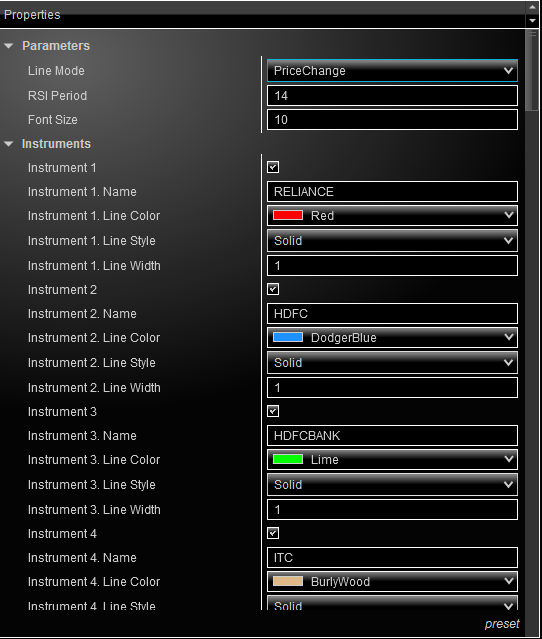
Task: Click the HDFCBANK name field
Action: [x=392, y=436]
